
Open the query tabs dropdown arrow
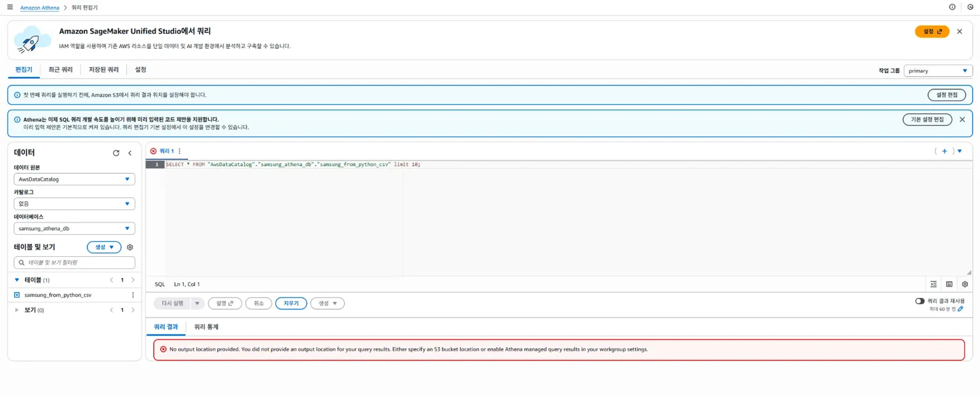pos(959,151)
